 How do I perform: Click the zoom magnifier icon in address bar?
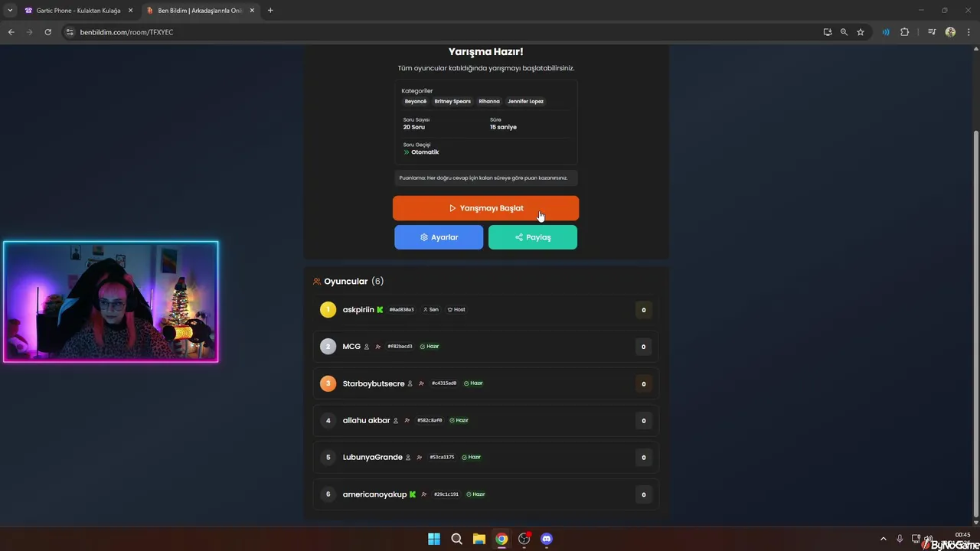[844, 32]
